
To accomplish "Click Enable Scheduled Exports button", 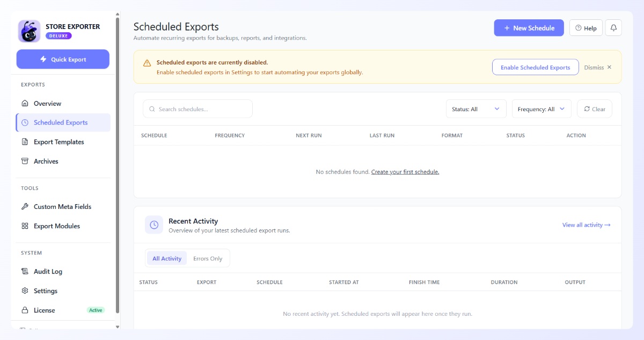I will (535, 67).
